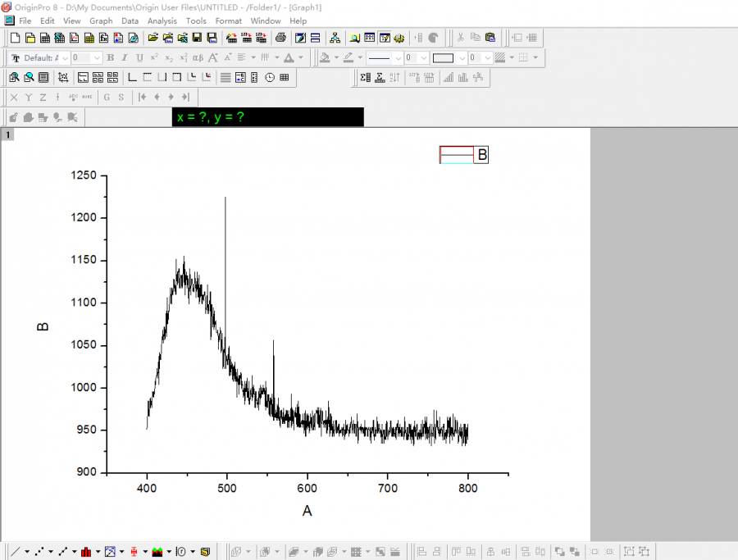The image size is (738, 560).
Task: Select the legend box labeled B
Action: [x=463, y=155]
